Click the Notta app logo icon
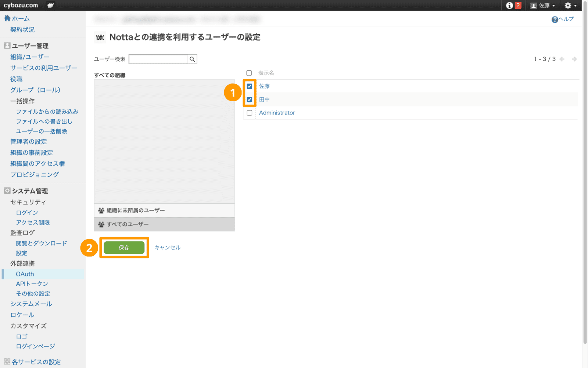 point(100,38)
